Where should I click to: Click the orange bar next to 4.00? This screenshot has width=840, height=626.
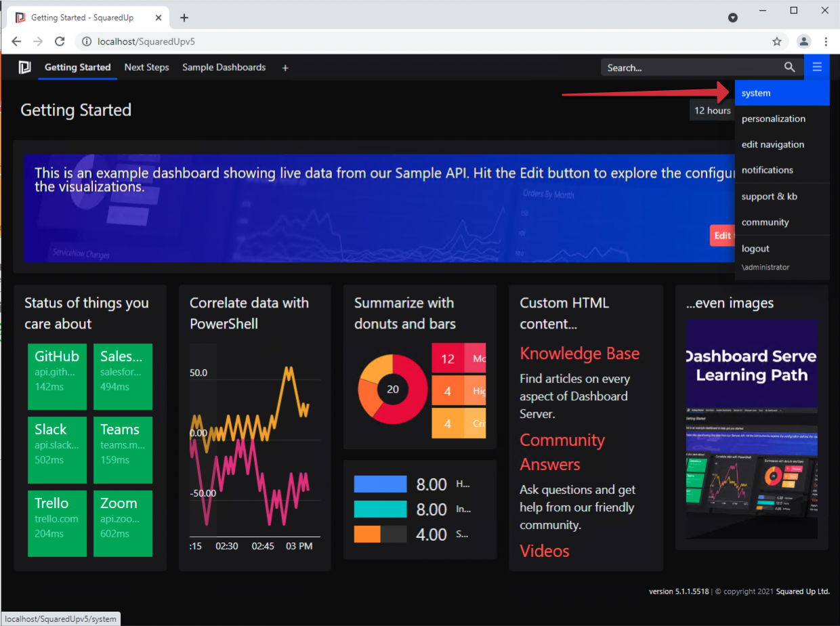click(x=367, y=535)
